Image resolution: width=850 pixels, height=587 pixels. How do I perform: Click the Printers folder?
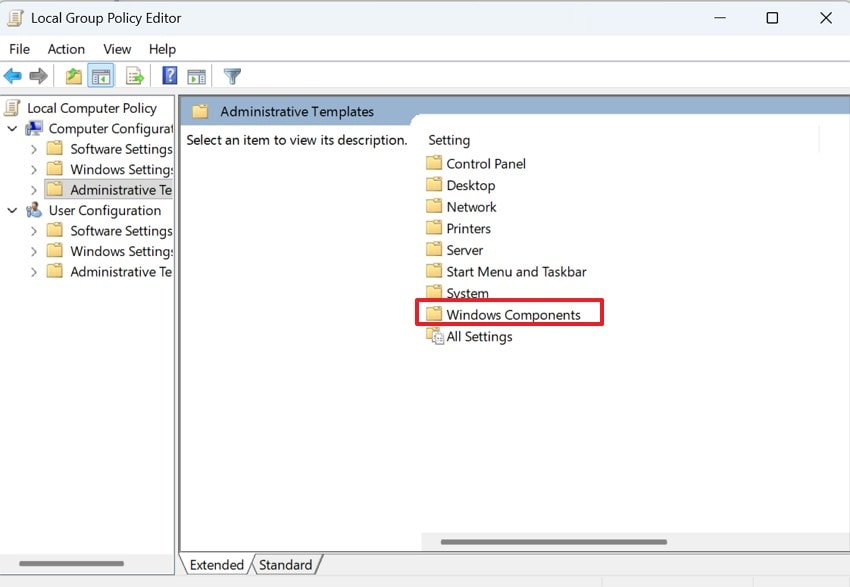pyautogui.click(x=468, y=229)
